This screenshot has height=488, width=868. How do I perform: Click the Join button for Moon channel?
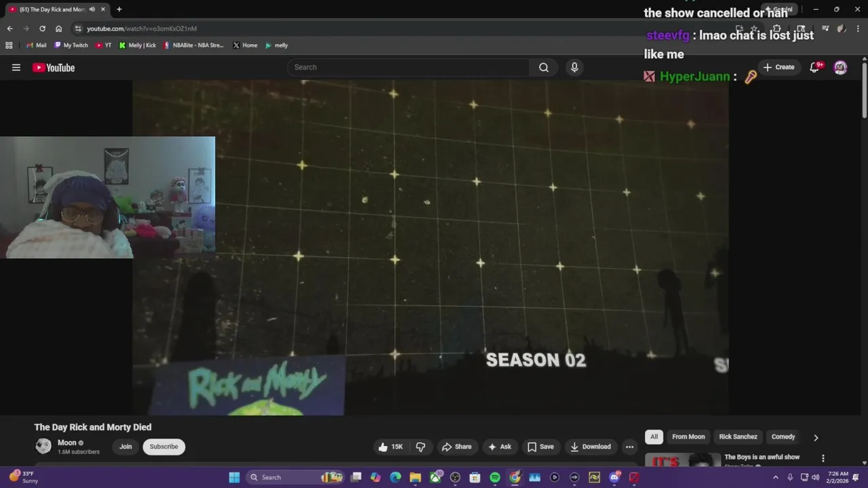tap(125, 447)
